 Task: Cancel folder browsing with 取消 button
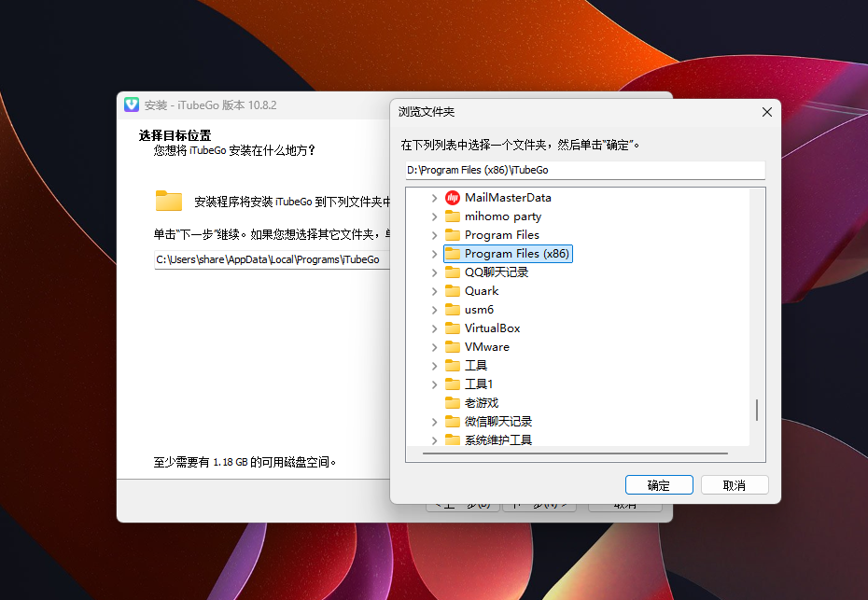click(734, 485)
